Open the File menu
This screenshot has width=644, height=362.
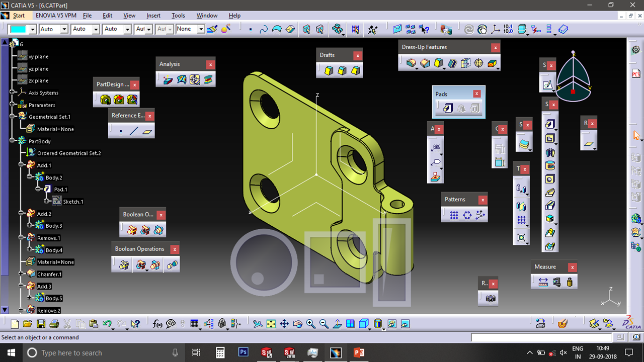87,16
